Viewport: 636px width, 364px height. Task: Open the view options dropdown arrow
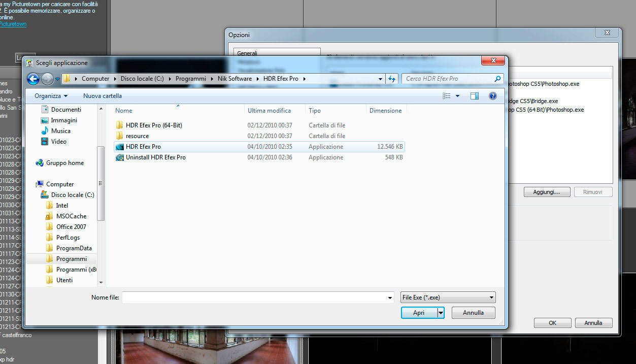click(457, 96)
